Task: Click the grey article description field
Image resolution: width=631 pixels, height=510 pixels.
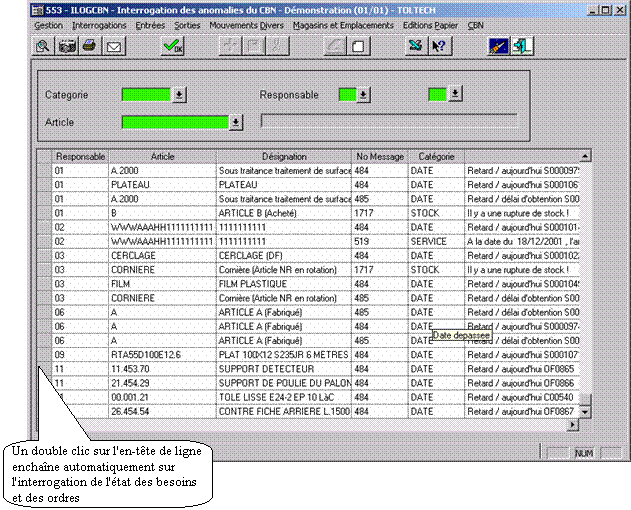Action: [389, 121]
